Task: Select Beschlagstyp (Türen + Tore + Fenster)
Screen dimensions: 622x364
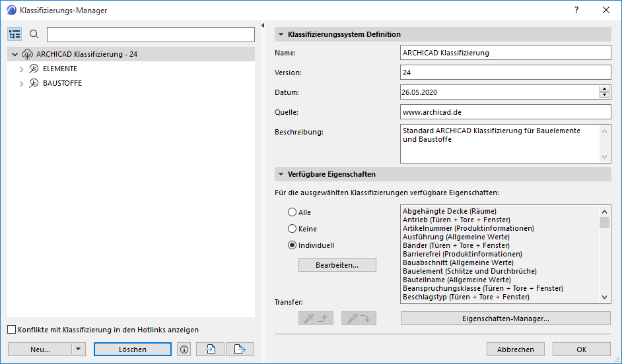Action: pyautogui.click(x=466, y=297)
